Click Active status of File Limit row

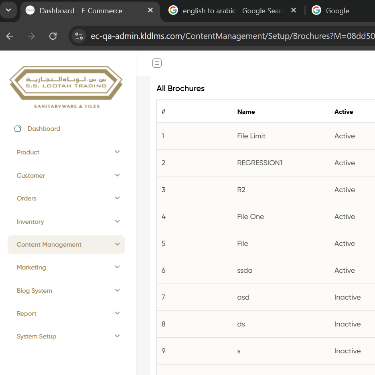(x=345, y=136)
